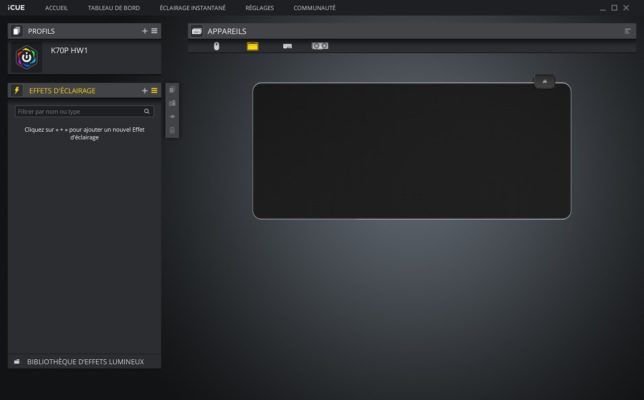Select the K70P HW1 profile

click(84, 57)
